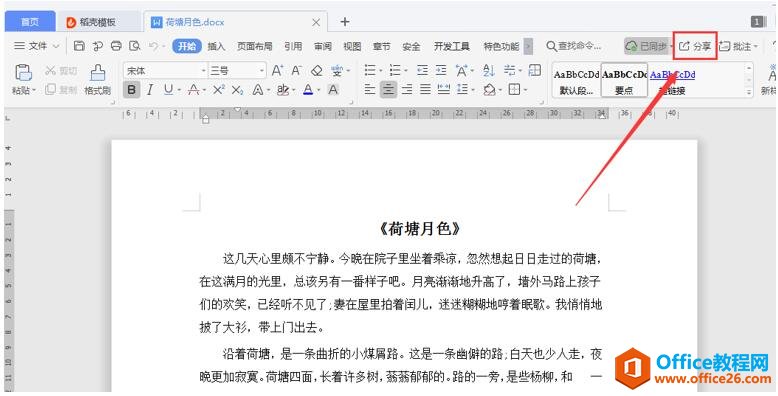Expand the 文件 menu arrow
This screenshot has height=396, width=778.
tap(56, 46)
